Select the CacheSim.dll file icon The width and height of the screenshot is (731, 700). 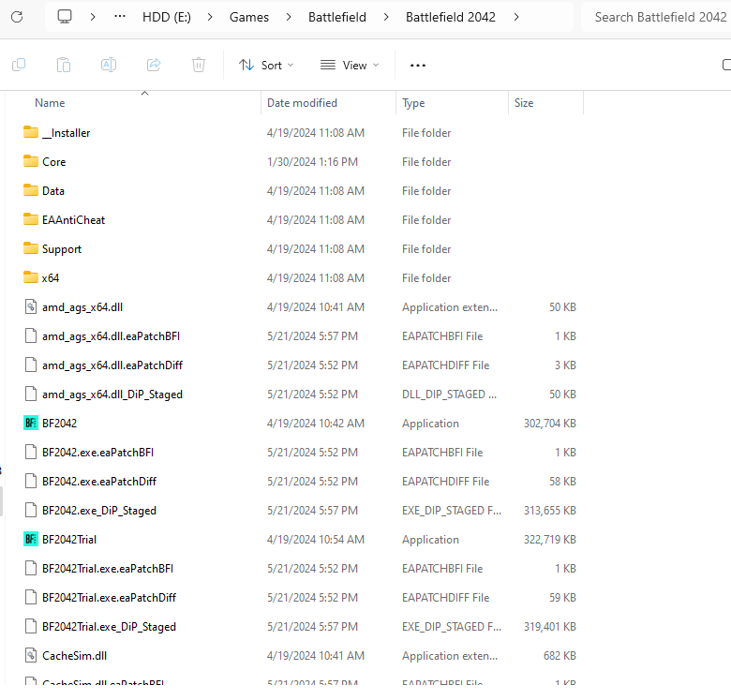pyautogui.click(x=31, y=655)
